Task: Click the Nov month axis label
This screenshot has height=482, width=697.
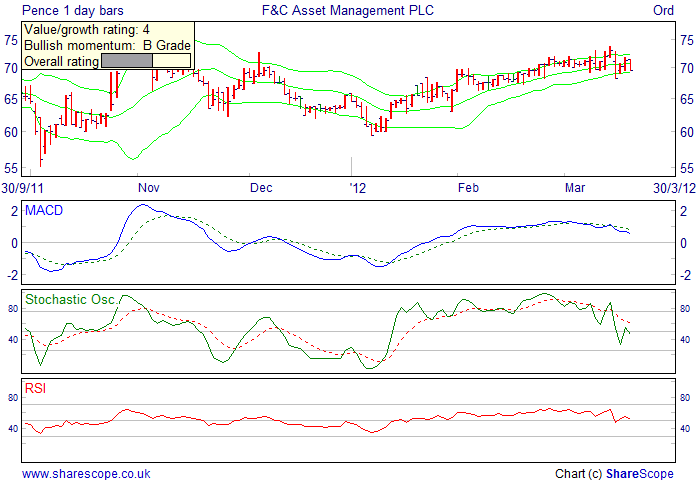Action: click(x=148, y=188)
